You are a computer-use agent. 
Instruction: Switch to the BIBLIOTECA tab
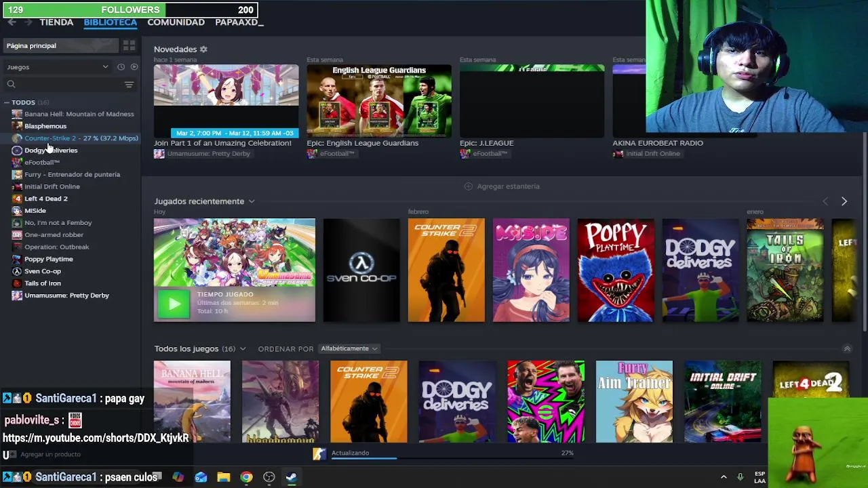111,22
